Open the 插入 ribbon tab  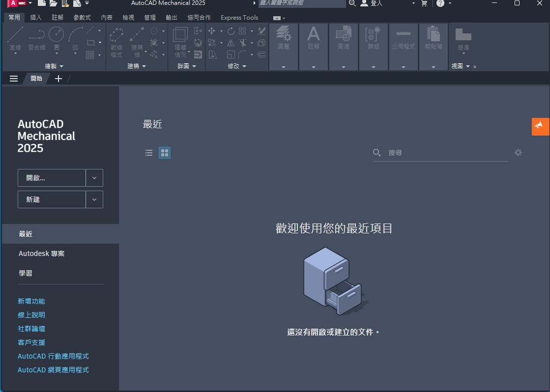pos(36,17)
